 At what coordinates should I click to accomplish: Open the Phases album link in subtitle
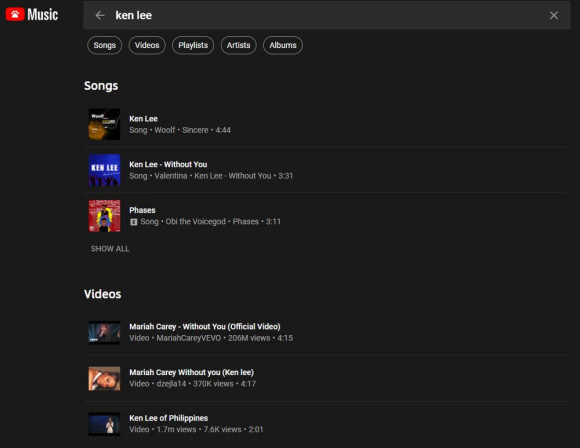[x=246, y=222]
